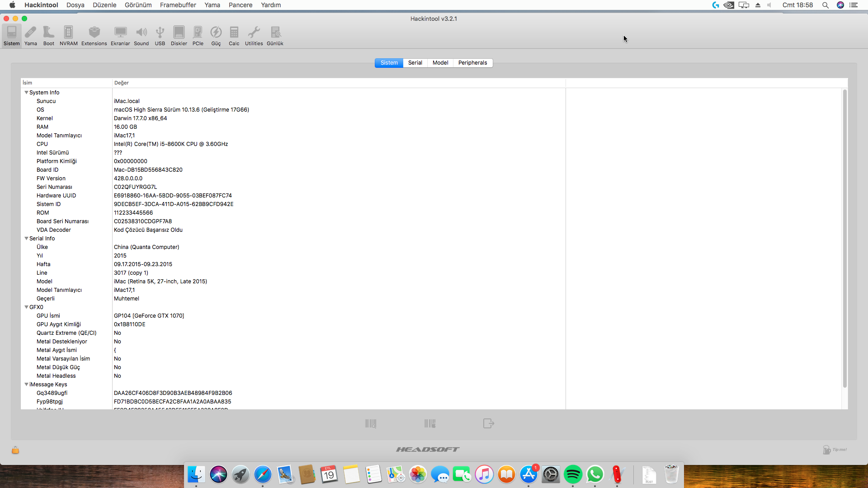Collapse the iMessage Keys group
Viewport: 868px width, 488px height.
26,385
